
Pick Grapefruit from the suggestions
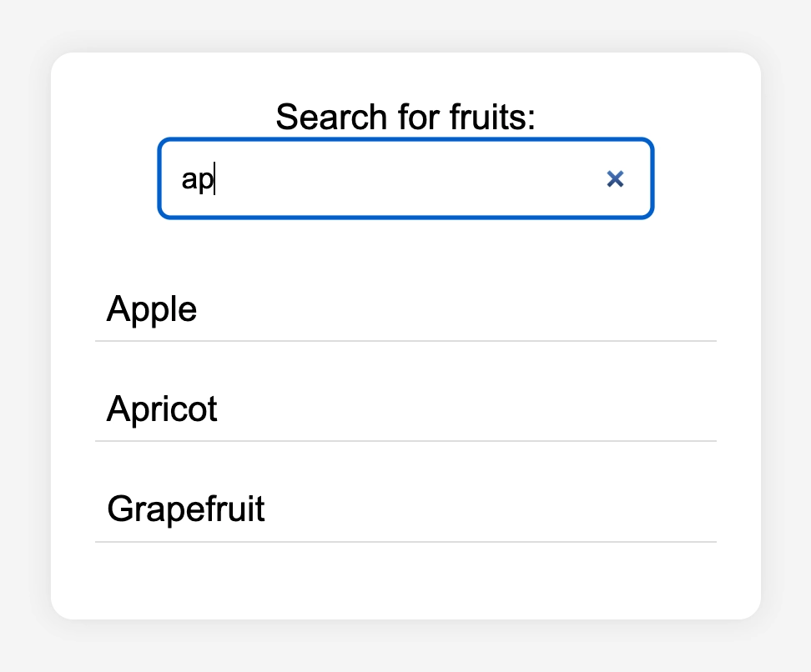click(185, 509)
